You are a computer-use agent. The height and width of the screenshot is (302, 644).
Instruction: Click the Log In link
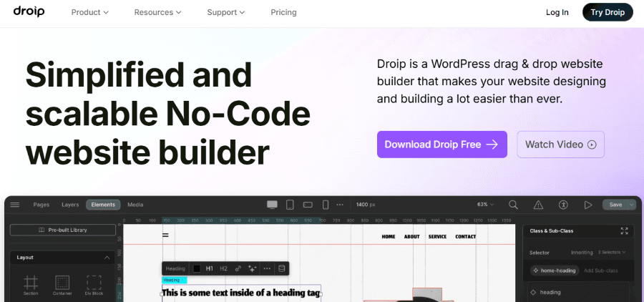coord(557,12)
